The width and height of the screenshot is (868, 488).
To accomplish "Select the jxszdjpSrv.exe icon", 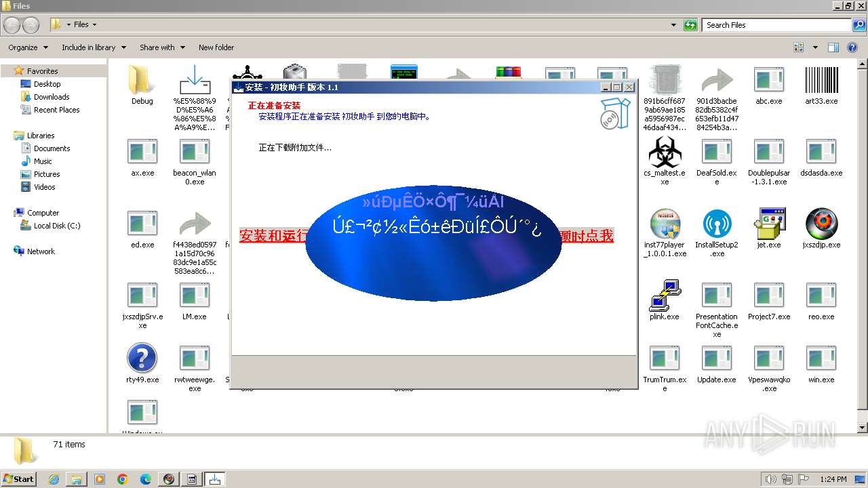I will coord(142,296).
